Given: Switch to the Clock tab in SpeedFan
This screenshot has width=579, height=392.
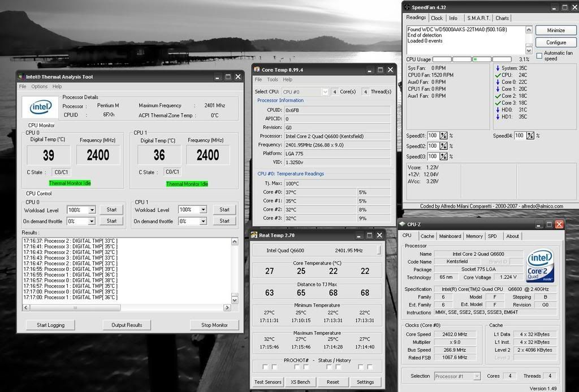Looking at the screenshot, I should click(437, 18).
